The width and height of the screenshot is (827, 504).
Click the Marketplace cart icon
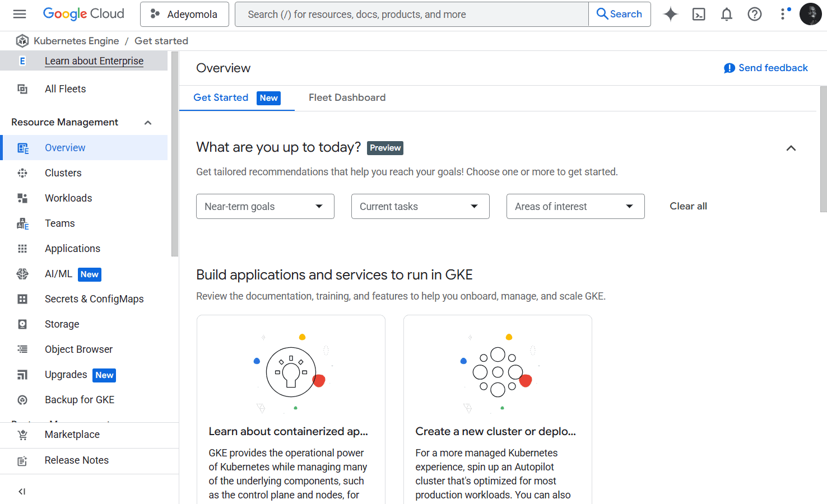coord(22,435)
